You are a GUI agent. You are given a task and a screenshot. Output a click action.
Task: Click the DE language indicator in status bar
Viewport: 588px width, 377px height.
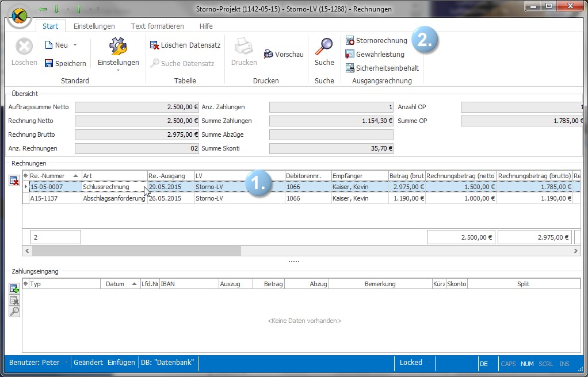[x=484, y=364]
